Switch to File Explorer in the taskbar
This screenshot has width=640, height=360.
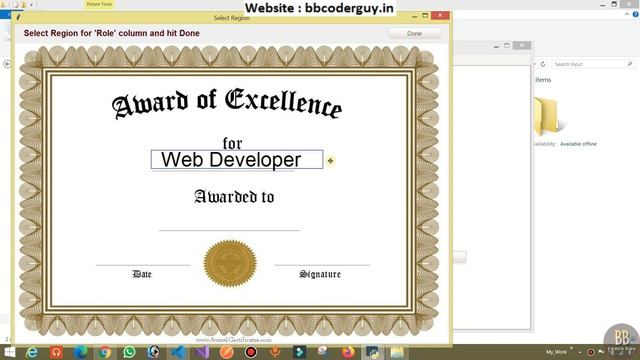point(396,352)
